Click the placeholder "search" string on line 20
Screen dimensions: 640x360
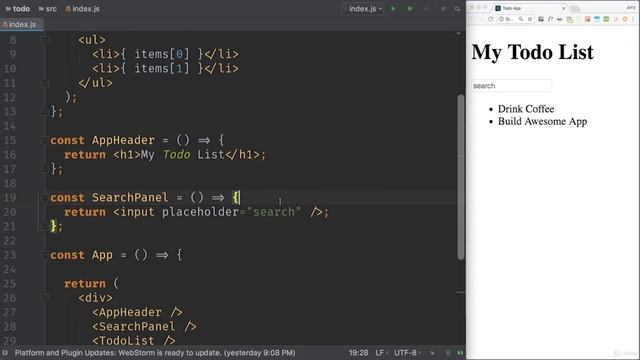tap(274, 212)
